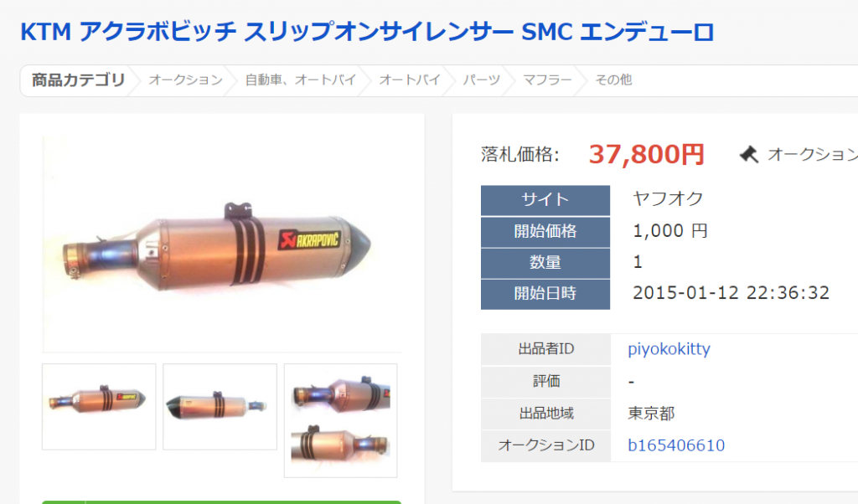Click the 37,800円 winning price
Screen dimensions: 858x504
click(x=646, y=154)
